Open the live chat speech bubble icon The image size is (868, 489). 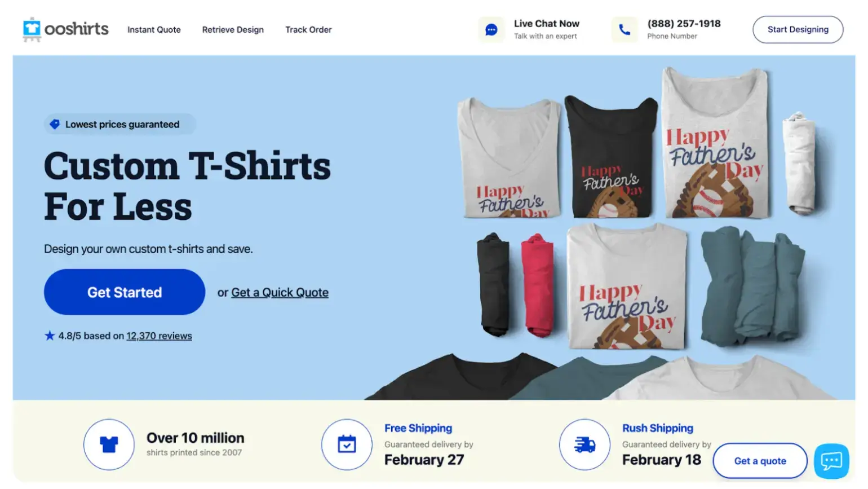click(x=491, y=29)
